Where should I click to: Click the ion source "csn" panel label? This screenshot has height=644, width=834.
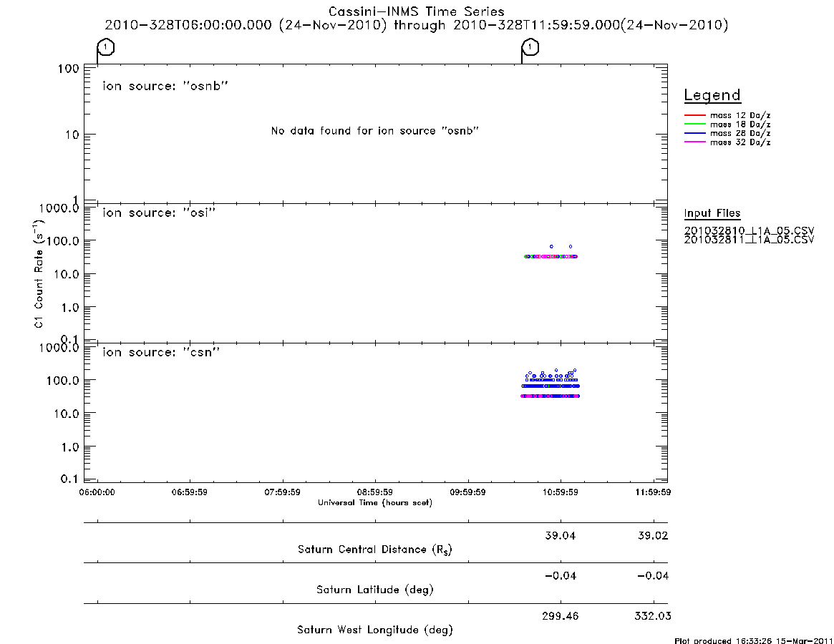pos(161,352)
